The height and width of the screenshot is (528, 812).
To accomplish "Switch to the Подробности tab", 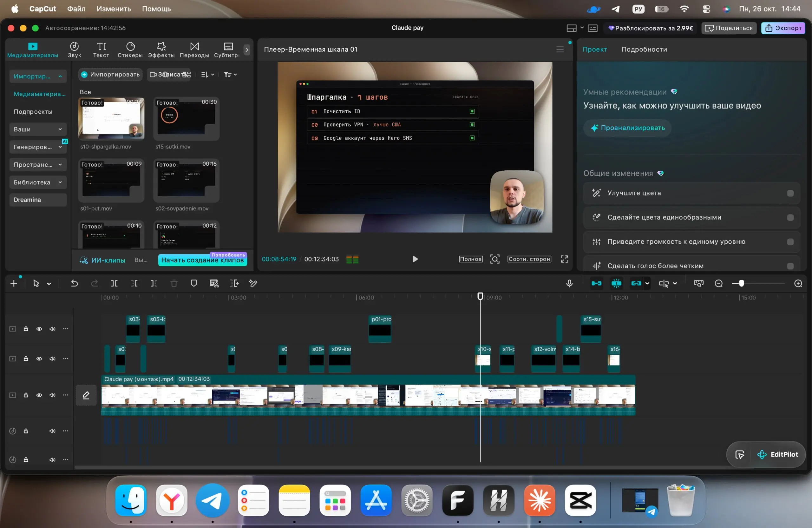I will 644,49.
